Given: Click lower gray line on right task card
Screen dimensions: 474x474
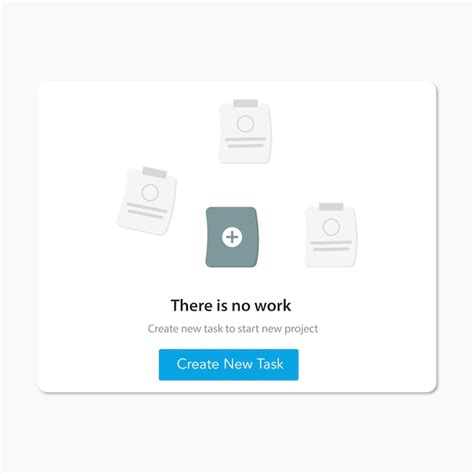Looking at the screenshot, I should (x=331, y=249).
